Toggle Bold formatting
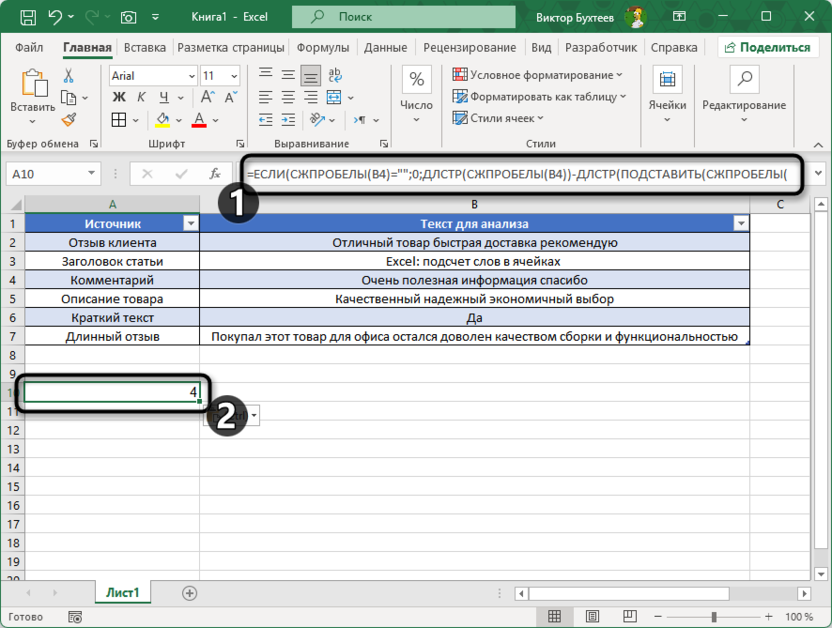Image resolution: width=832 pixels, height=628 pixels. (x=119, y=97)
